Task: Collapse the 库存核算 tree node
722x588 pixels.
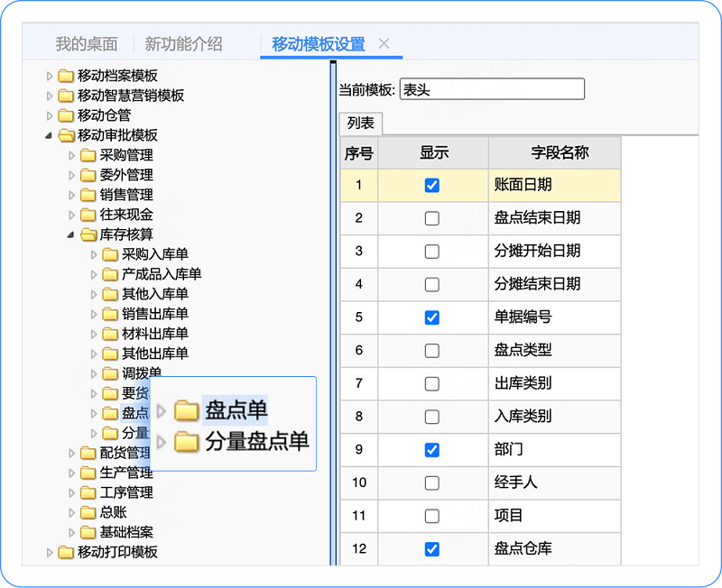Action: click(x=71, y=234)
